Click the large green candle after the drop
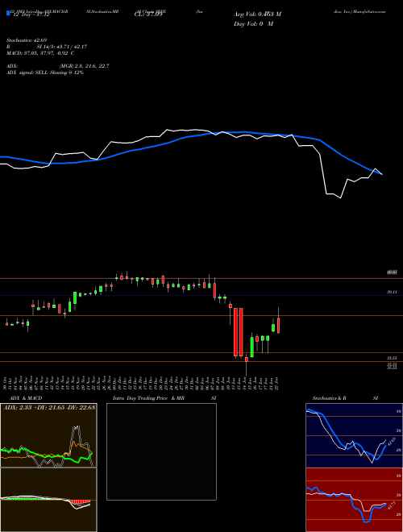Screen dimensions: 403x532 [252, 347]
